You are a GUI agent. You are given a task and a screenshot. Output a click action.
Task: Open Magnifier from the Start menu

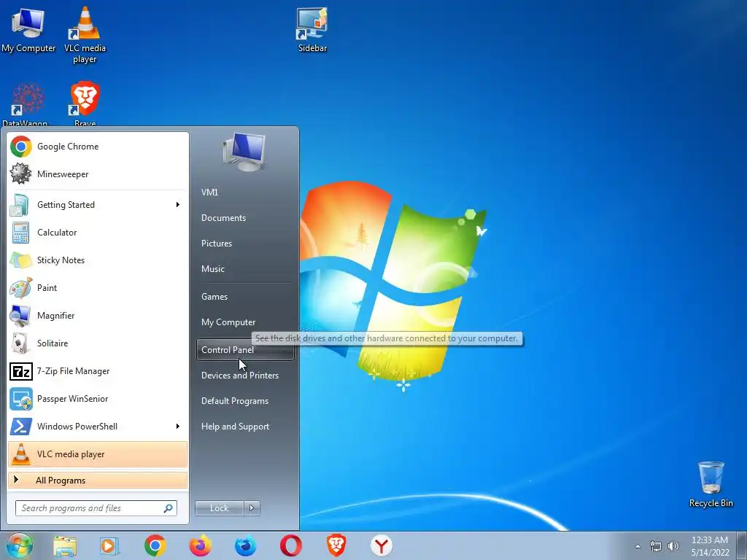click(x=98, y=315)
